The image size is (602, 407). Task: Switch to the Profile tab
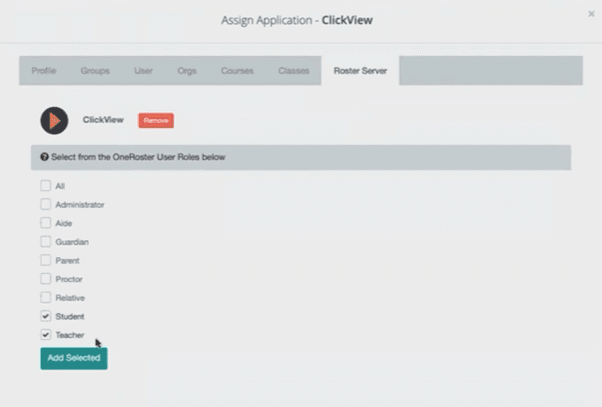coord(43,71)
